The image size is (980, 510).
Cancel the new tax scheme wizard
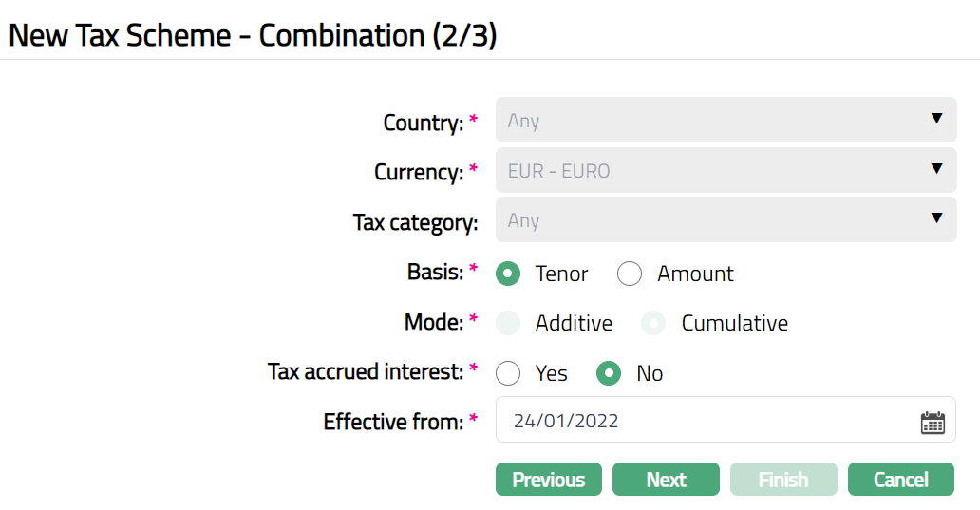pyautogui.click(x=900, y=480)
